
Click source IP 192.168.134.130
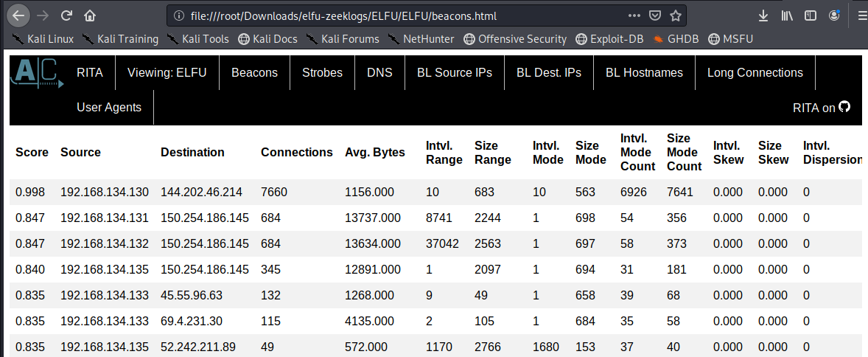coord(105,193)
